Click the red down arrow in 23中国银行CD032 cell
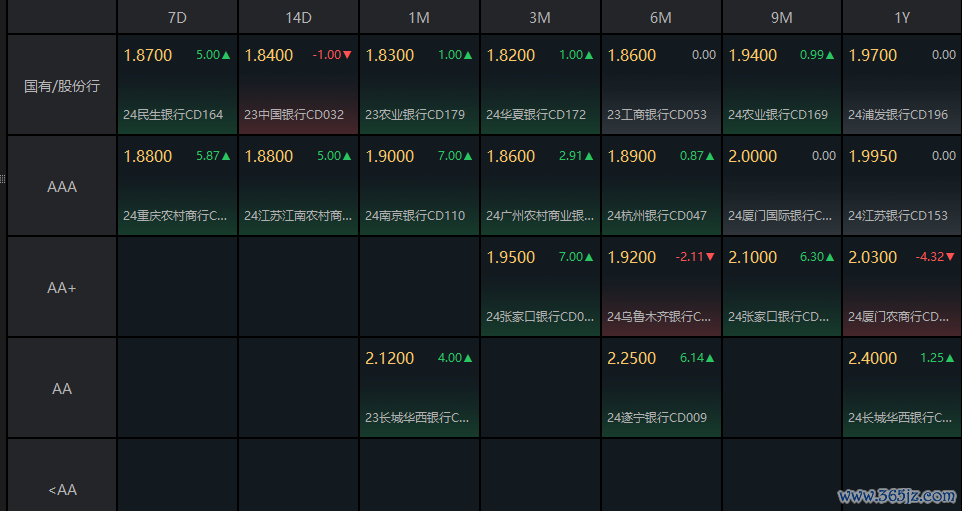 pyautogui.click(x=347, y=55)
